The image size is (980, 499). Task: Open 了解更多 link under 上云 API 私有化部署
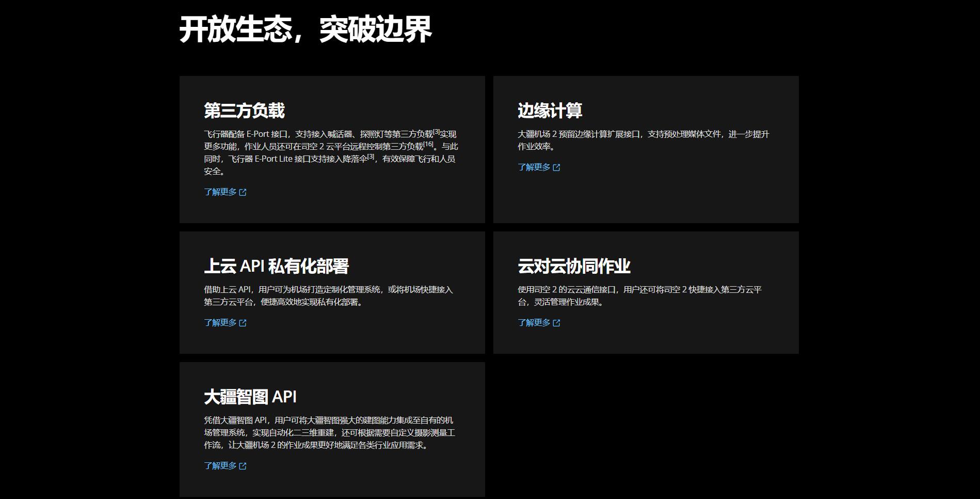coord(225,323)
